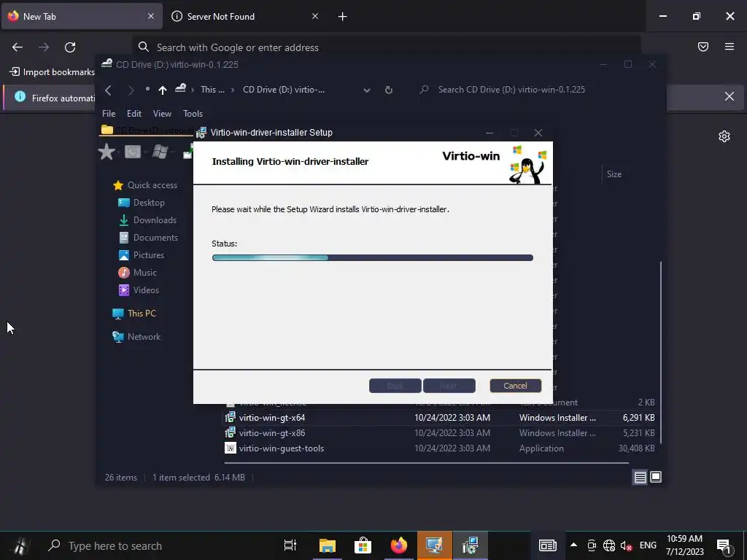Click the explorer vertical scrollbar
Viewport: 747px width, 560px height.
pos(661,352)
